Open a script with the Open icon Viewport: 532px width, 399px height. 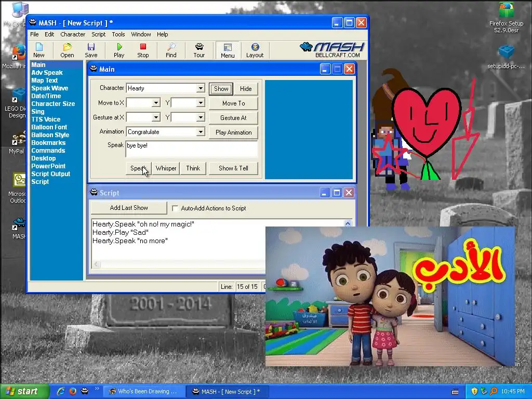tap(67, 50)
